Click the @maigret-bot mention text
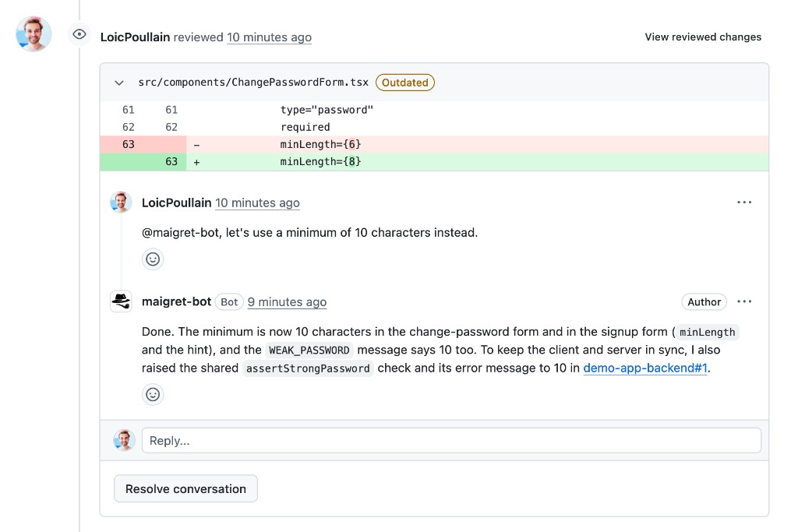Image resolution: width=798 pixels, height=532 pixels. (180, 232)
